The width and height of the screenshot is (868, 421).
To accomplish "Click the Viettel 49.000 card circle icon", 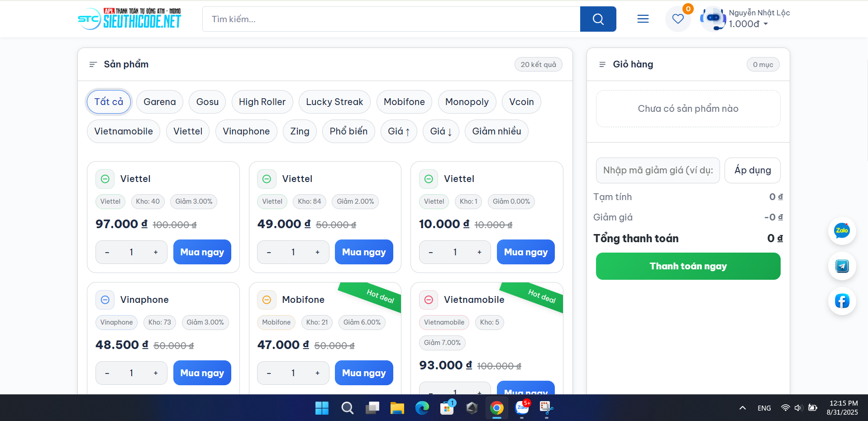I will tap(267, 179).
